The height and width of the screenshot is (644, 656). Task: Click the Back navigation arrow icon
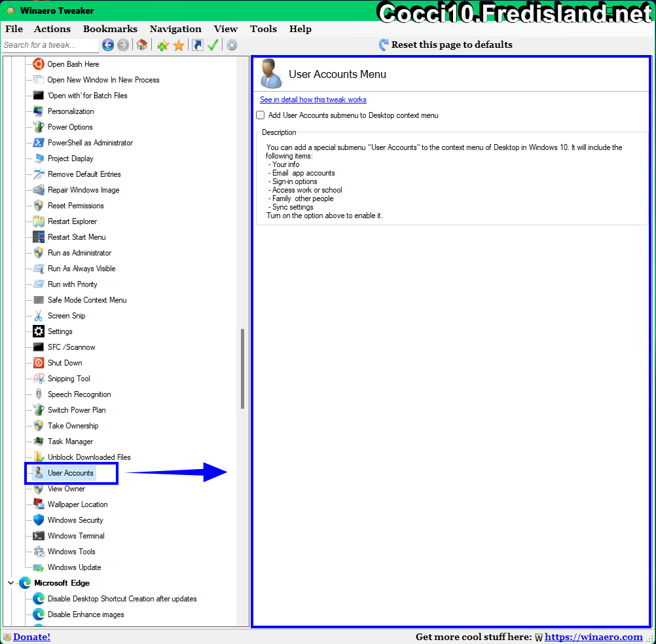(108, 45)
